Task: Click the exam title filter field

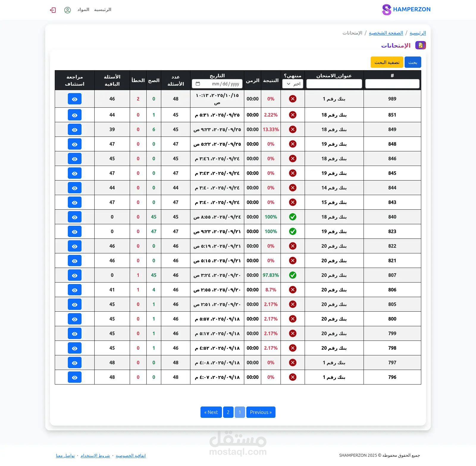Action: [334, 84]
